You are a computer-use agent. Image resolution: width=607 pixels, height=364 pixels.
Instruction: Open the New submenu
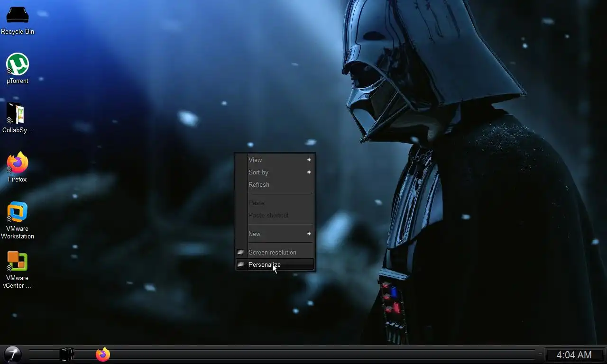point(275,234)
